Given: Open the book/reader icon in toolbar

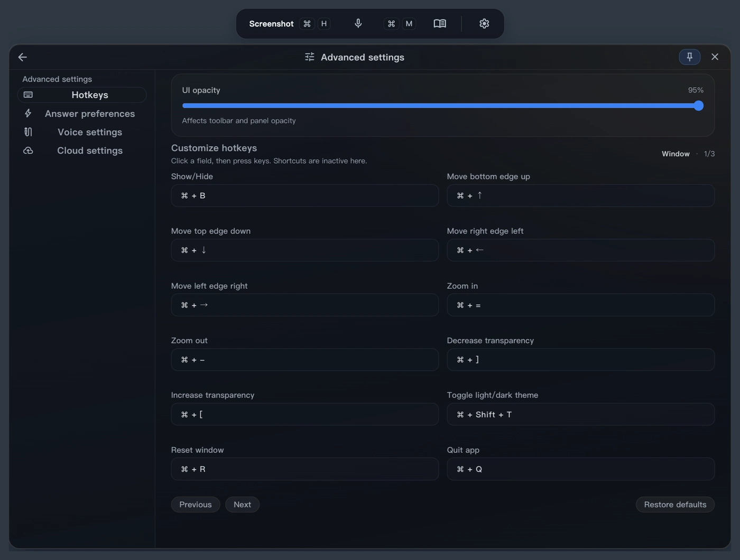Looking at the screenshot, I should (440, 23).
